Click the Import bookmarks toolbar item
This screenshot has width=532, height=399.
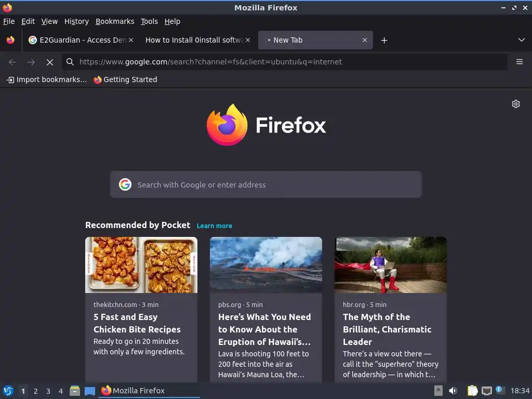[x=47, y=79]
